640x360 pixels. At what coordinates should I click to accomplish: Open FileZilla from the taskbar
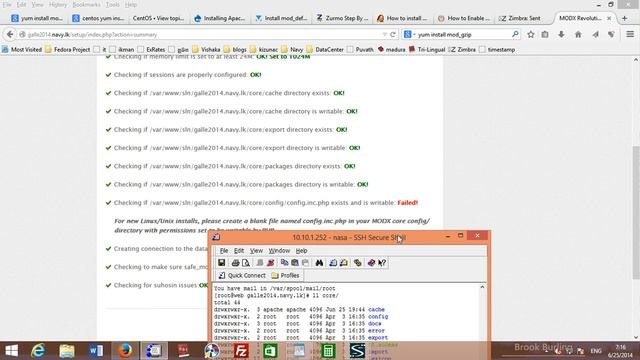[241, 351]
